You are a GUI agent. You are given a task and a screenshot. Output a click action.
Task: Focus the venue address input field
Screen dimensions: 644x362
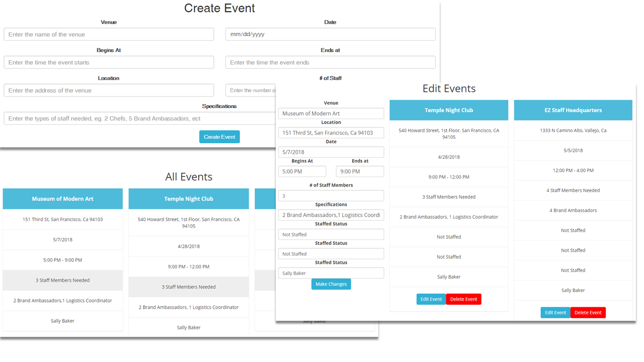coord(109,90)
